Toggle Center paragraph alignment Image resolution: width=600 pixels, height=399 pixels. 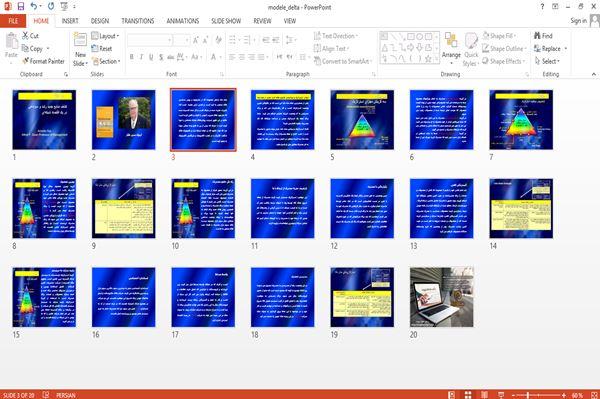click(242, 57)
